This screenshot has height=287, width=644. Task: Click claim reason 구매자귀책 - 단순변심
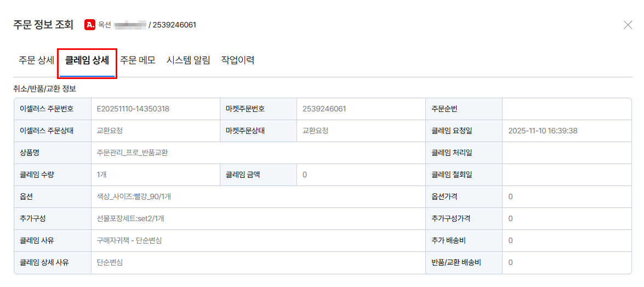[129, 240]
